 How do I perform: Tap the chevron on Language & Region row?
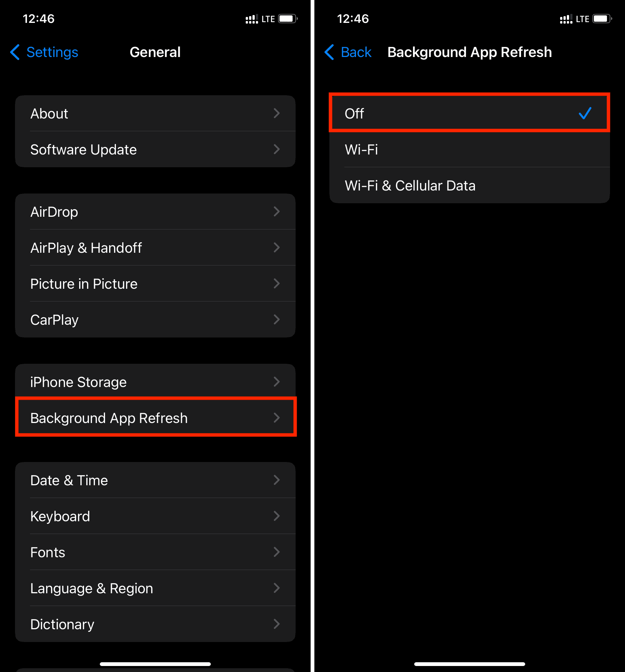[x=277, y=588]
